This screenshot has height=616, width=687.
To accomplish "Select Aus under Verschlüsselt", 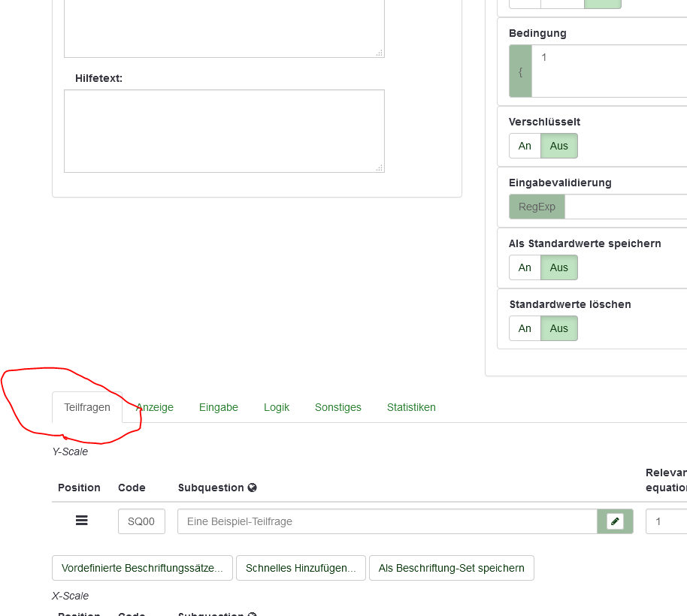I will point(558,146).
